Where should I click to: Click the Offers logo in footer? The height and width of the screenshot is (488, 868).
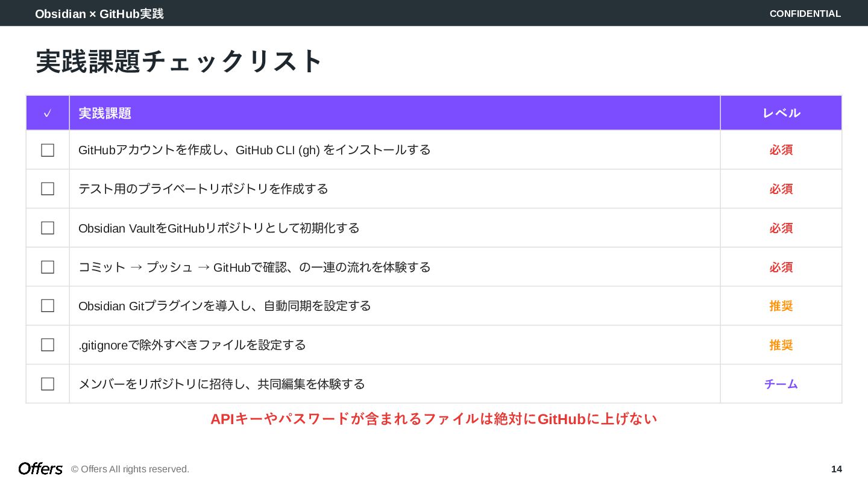[40, 469]
